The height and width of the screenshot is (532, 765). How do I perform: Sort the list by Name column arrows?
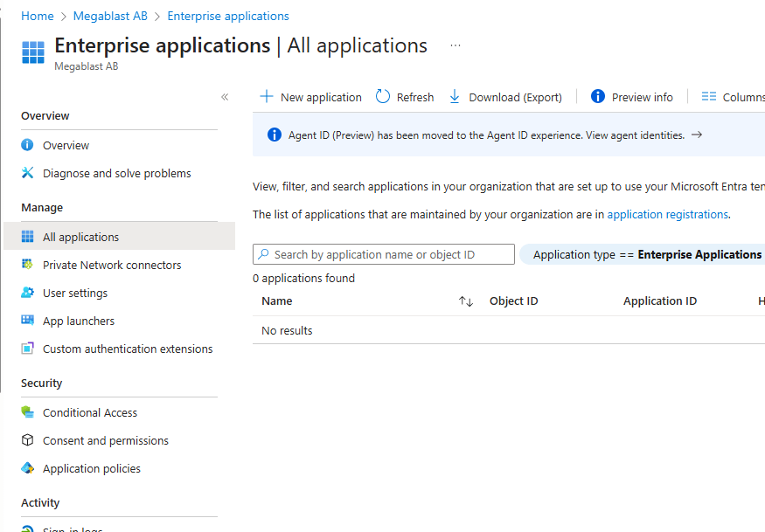pos(466,301)
